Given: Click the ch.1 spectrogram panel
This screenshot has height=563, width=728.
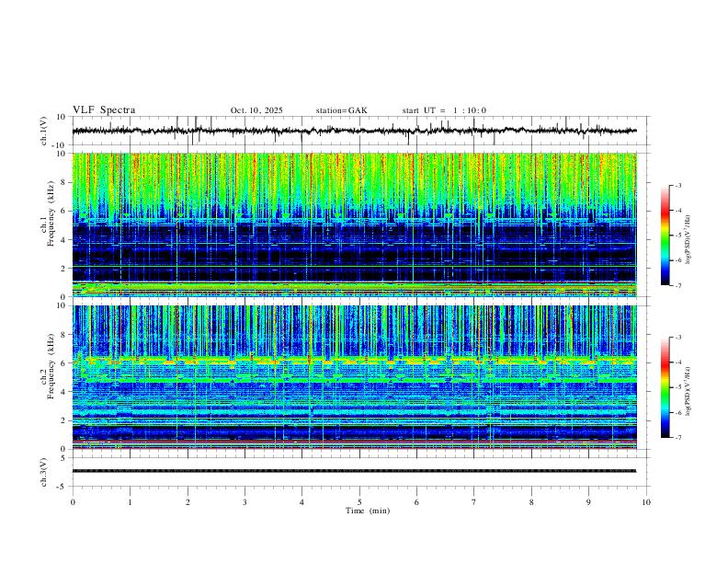Looking at the screenshot, I should click(355, 224).
